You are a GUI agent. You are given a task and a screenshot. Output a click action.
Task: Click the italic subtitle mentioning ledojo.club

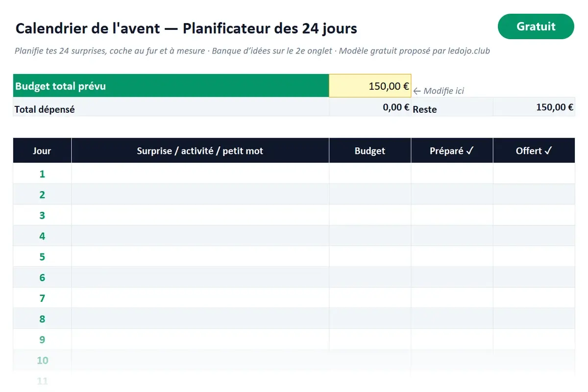pyautogui.click(x=252, y=51)
